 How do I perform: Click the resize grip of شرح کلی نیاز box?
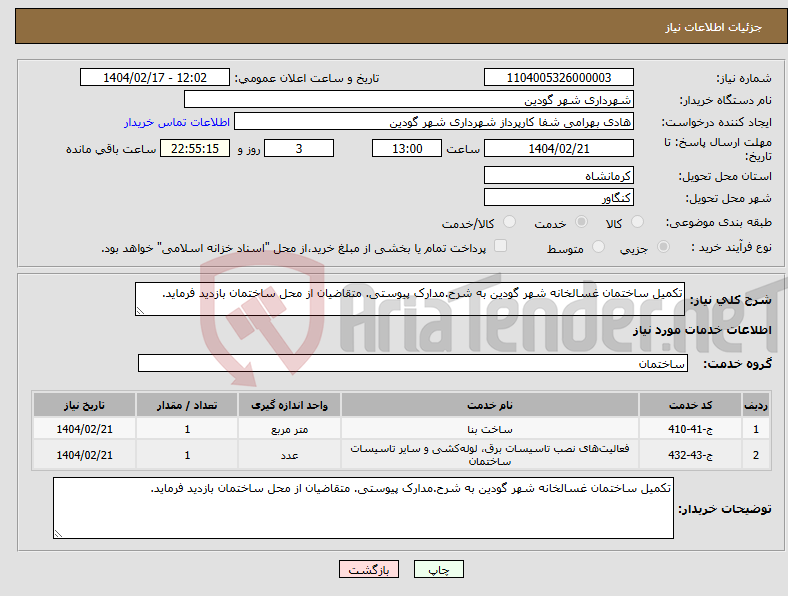coord(140,311)
